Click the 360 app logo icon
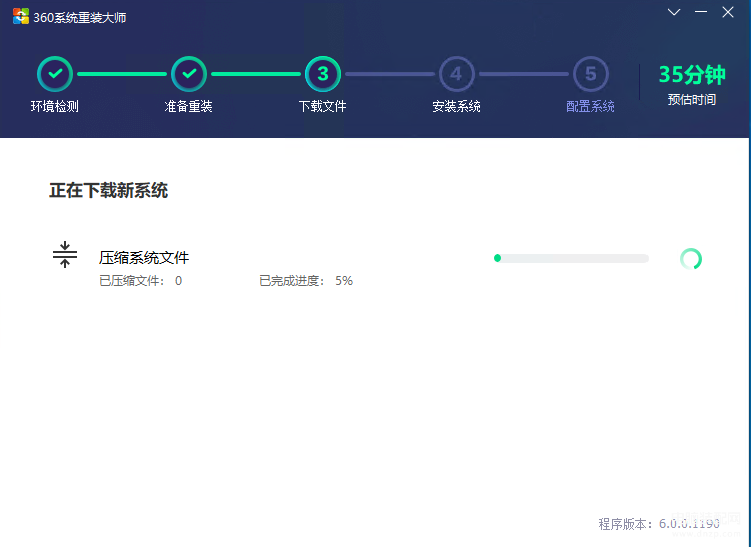Screen dimensions: 751x547 click(x=21, y=16)
